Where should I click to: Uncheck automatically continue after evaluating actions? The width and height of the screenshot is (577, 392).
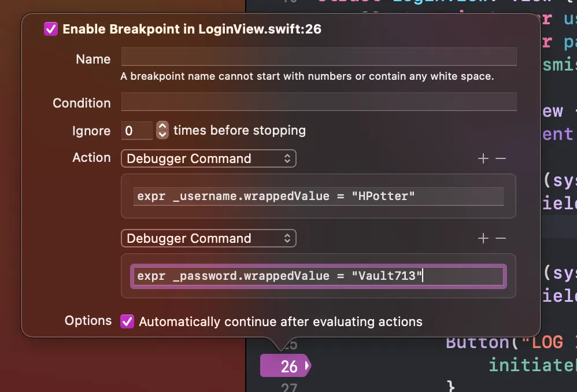127,321
